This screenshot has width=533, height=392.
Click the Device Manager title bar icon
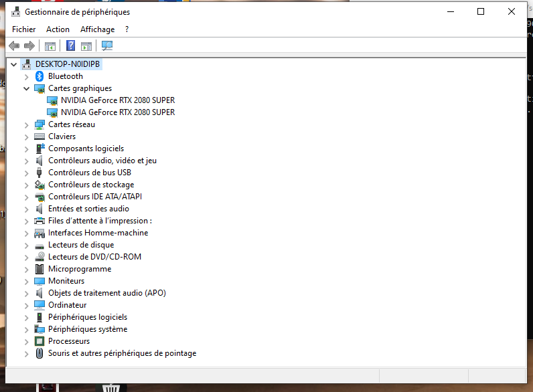15,11
